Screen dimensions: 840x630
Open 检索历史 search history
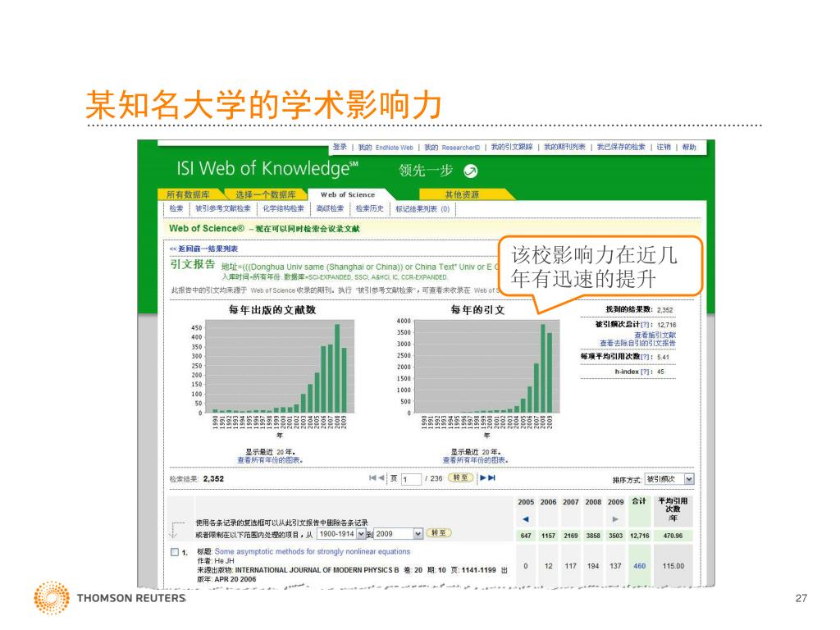(370, 209)
